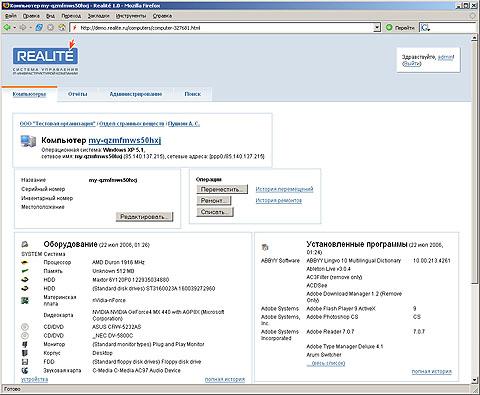The width and height of the screenshot is (480, 395).
Task: Open the устройства link under hardware list
Action: [34, 379]
